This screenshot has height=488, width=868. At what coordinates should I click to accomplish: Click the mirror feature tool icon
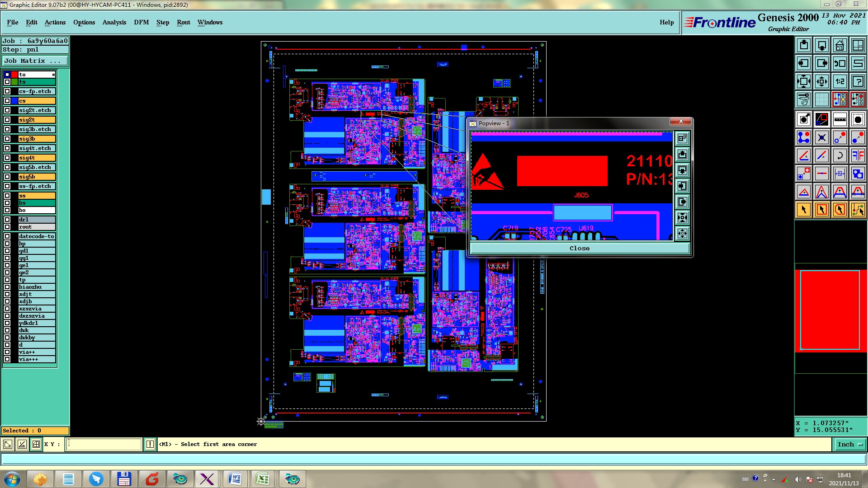(x=858, y=155)
